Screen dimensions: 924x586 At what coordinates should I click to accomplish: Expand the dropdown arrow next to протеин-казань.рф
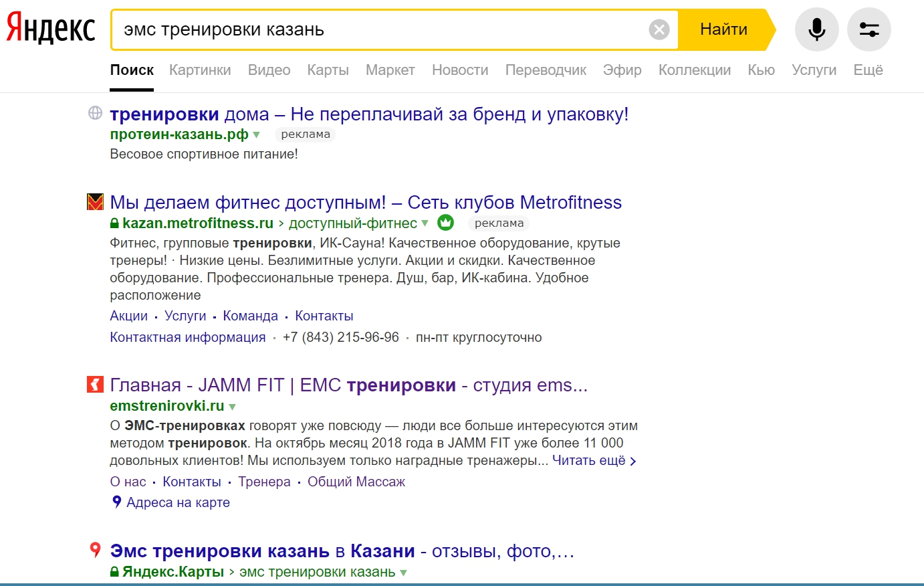(x=256, y=135)
